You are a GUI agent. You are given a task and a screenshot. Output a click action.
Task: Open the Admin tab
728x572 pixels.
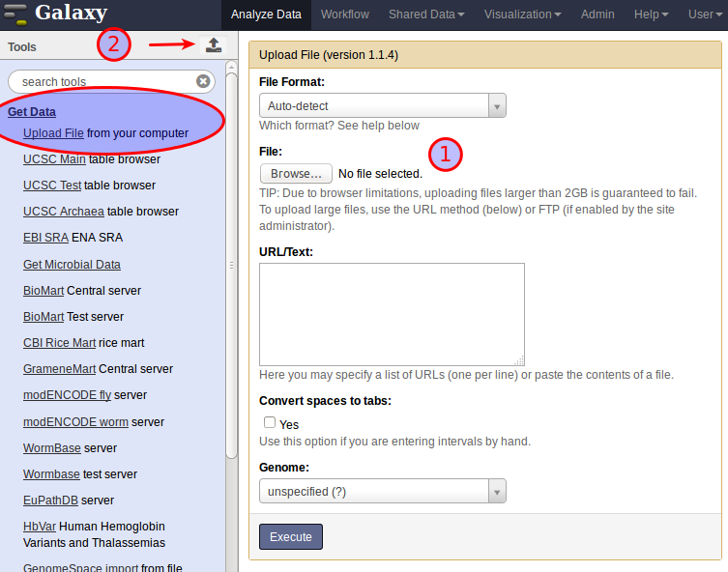click(597, 14)
